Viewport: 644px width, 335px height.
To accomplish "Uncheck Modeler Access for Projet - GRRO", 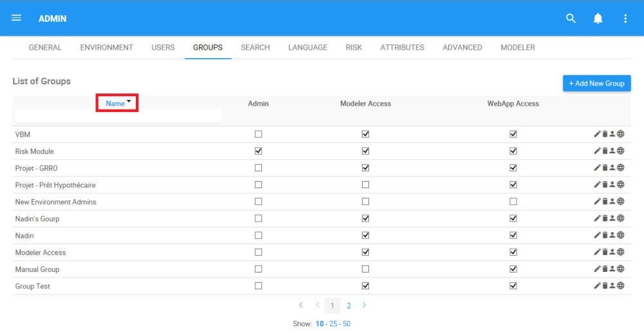I will tap(366, 167).
